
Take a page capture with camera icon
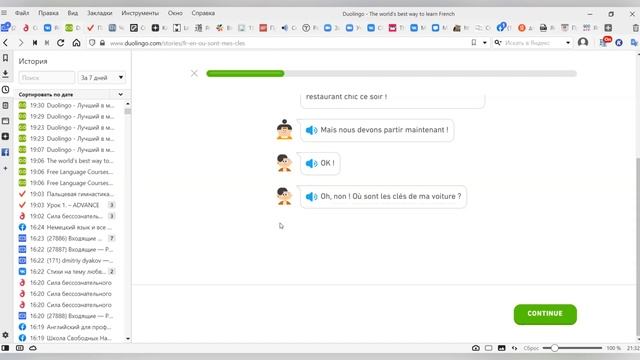click(x=476, y=348)
